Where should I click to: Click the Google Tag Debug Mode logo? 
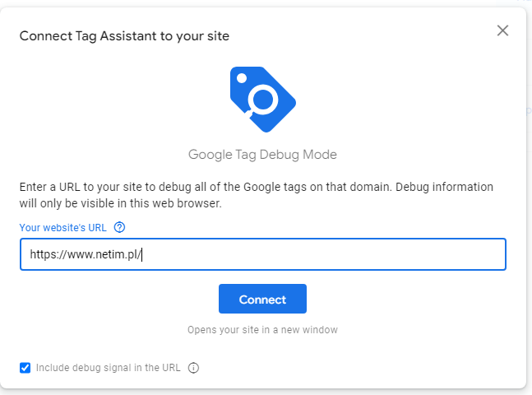[x=263, y=100]
